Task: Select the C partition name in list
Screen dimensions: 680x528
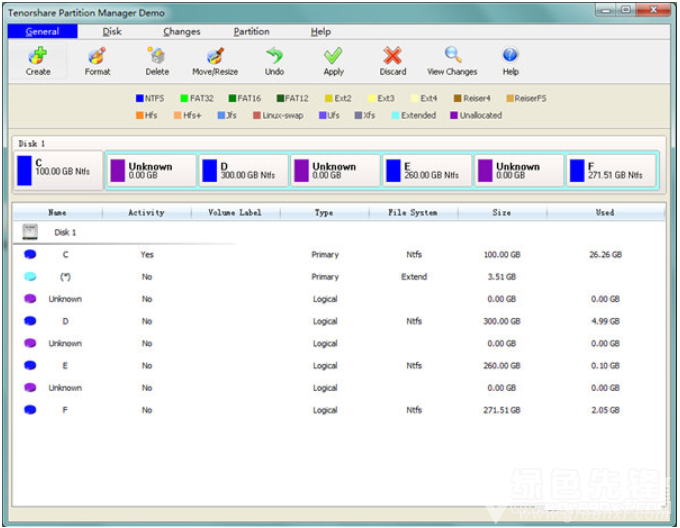Action: [x=65, y=254]
